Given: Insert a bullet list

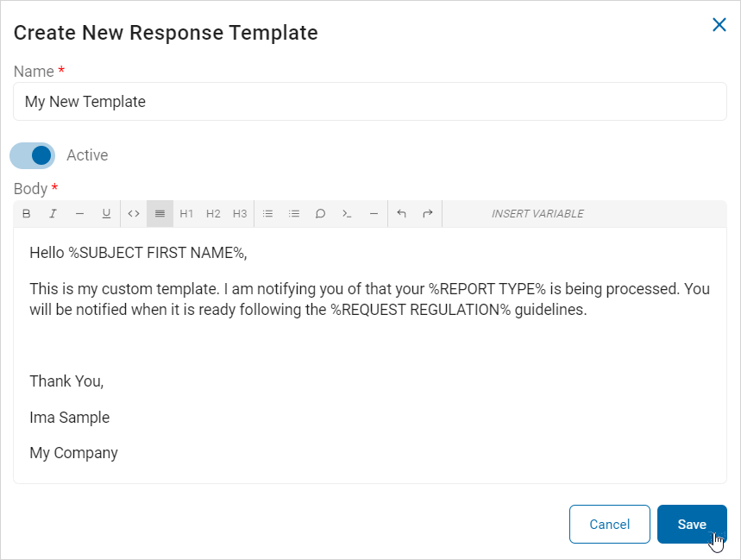Looking at the screenshot, I should pyautogui.click(x=267, y=214).
